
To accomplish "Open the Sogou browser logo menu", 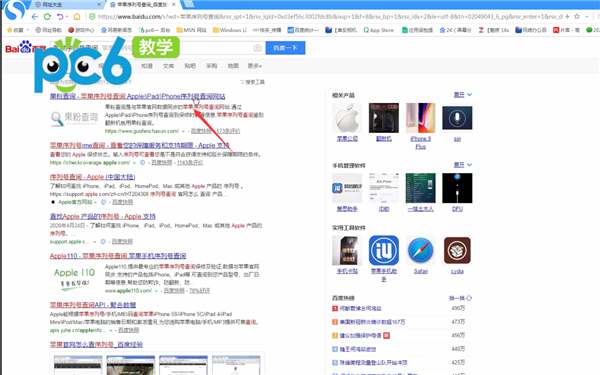I will click(x=15, y=10).
